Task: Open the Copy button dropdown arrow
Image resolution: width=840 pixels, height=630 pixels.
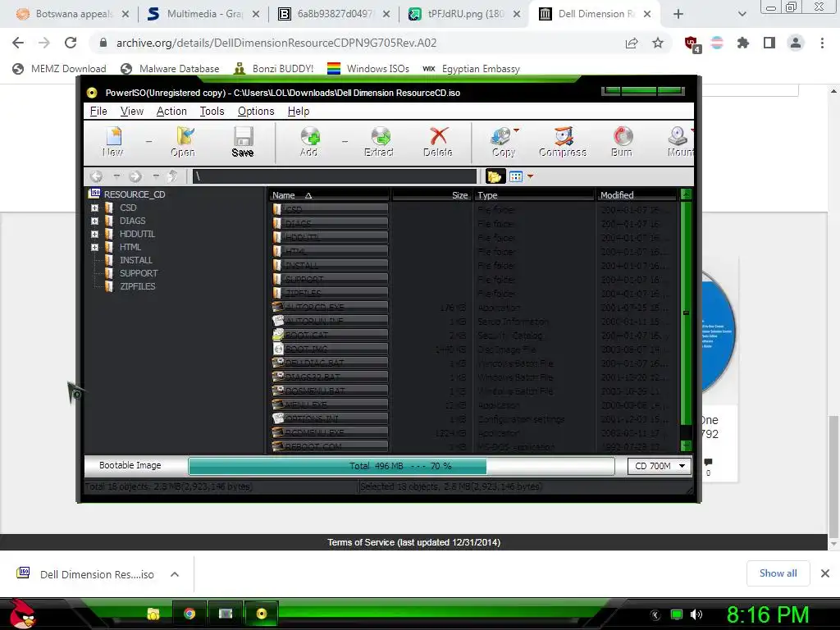Action: click(517, 130)
